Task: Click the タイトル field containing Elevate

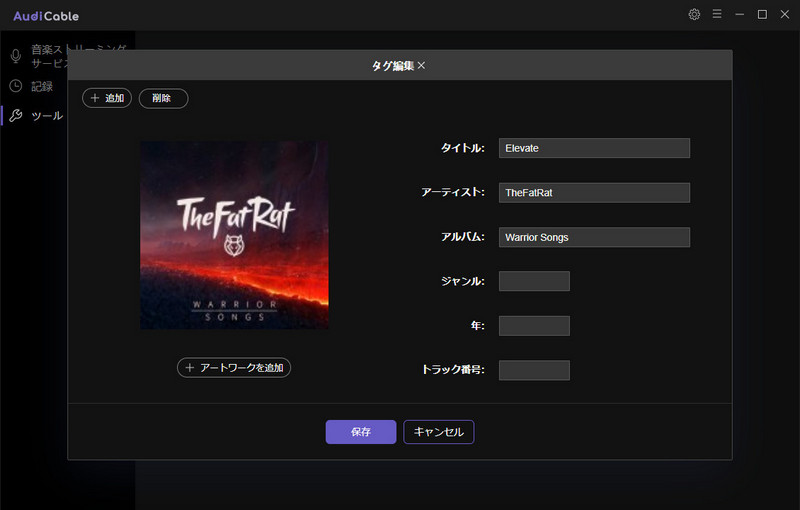Action: [x=594, y=148]
